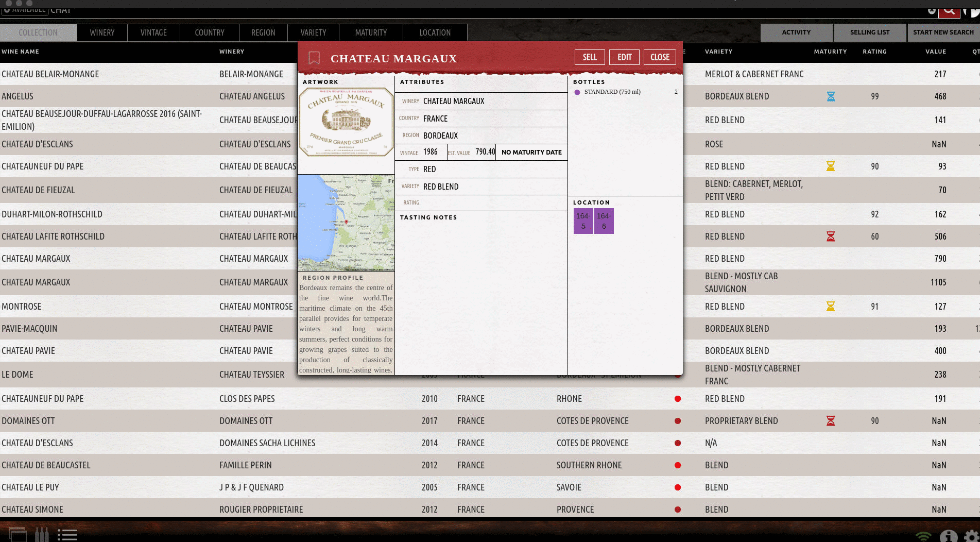The image size is (980, 542).
Task: Click the status dot on Famille Perin row
Action: tap(678, 465)
